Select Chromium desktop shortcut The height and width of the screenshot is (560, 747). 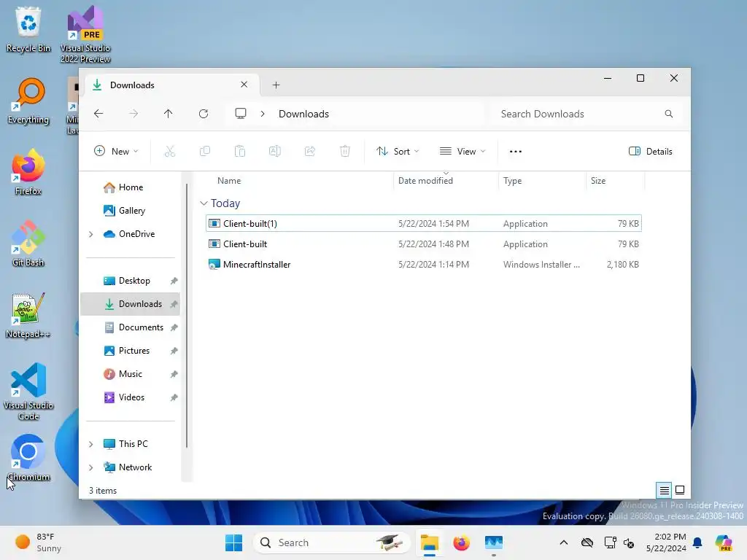pyautogui.click(x=28, y=458)
